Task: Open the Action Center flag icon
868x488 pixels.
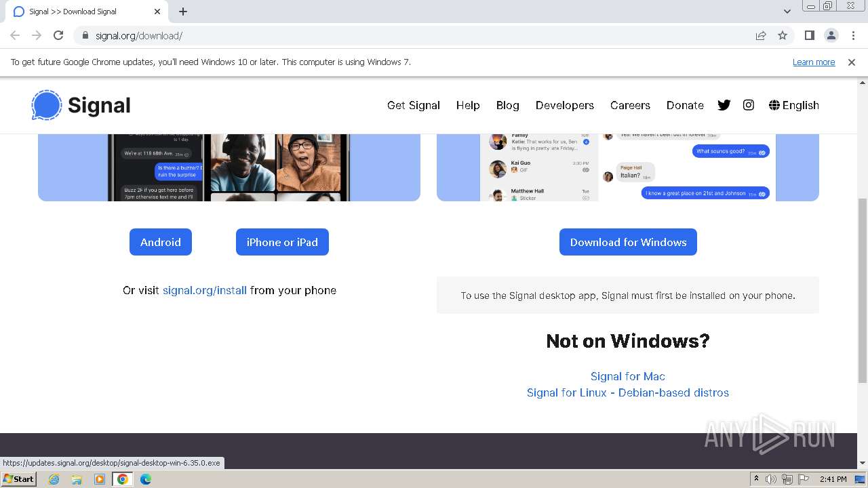Action: [804, 479]
